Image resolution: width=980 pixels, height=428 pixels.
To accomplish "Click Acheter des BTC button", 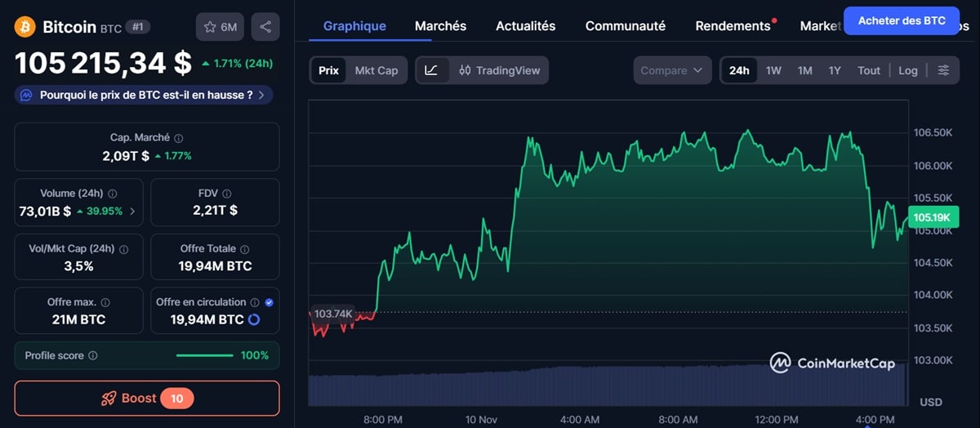I will pos(902,20).
